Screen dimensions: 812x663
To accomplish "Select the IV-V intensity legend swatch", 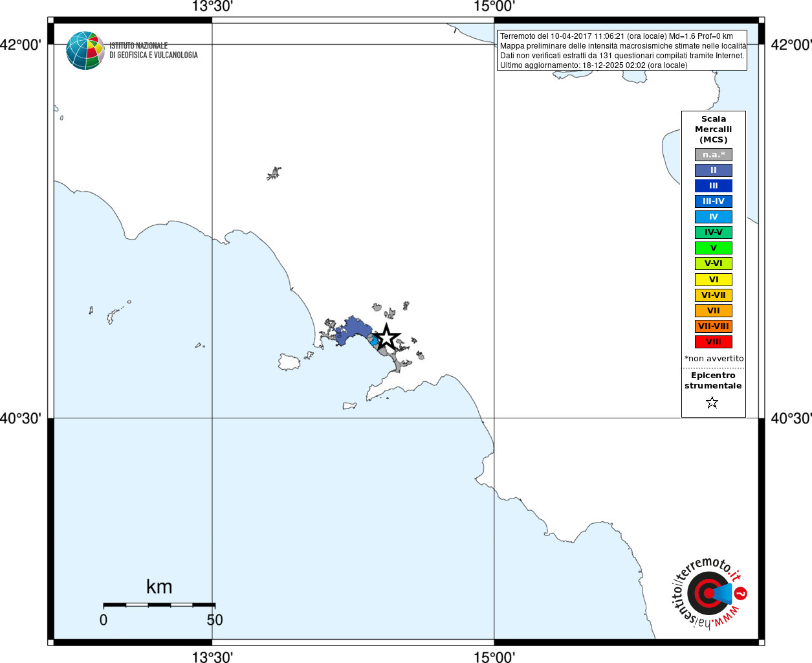I will coord(714,232).
